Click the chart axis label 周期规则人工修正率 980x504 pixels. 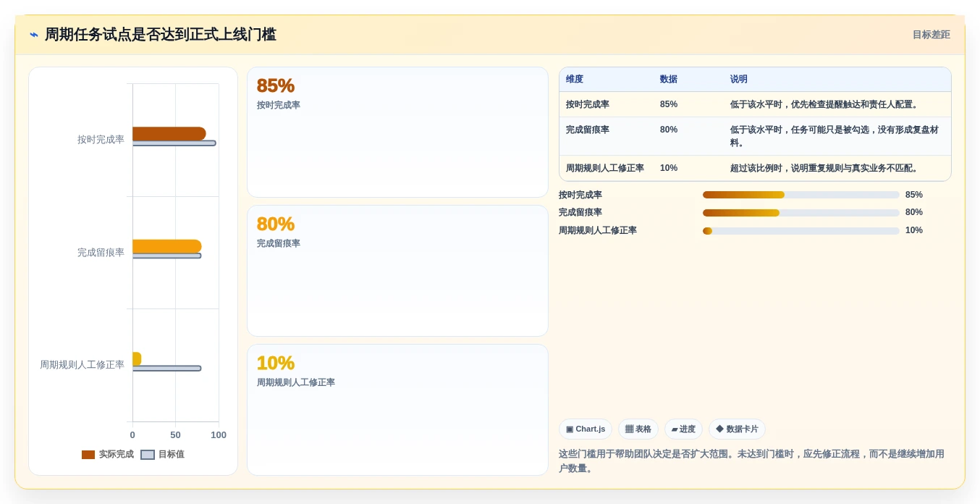click(x=82, y=365)
